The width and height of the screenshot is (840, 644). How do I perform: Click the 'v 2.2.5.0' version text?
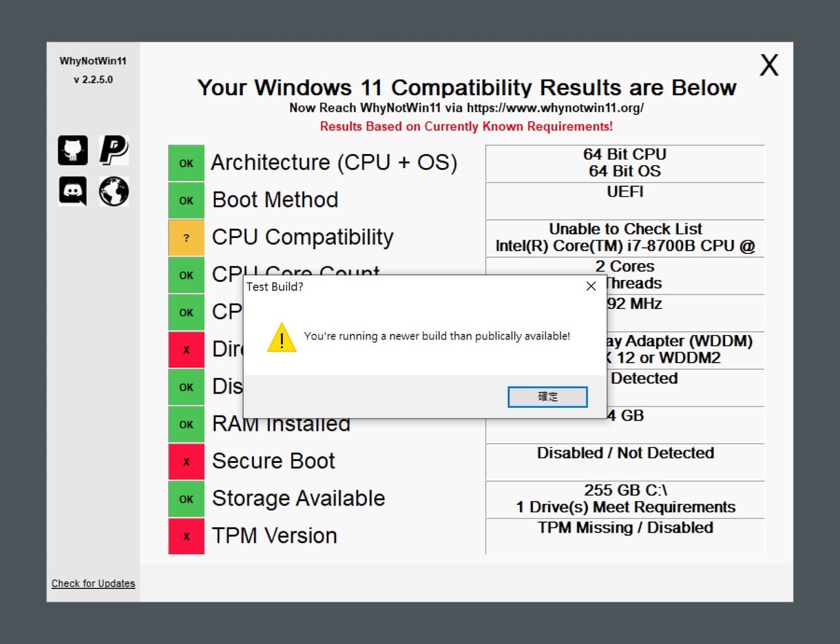point(93,79)
